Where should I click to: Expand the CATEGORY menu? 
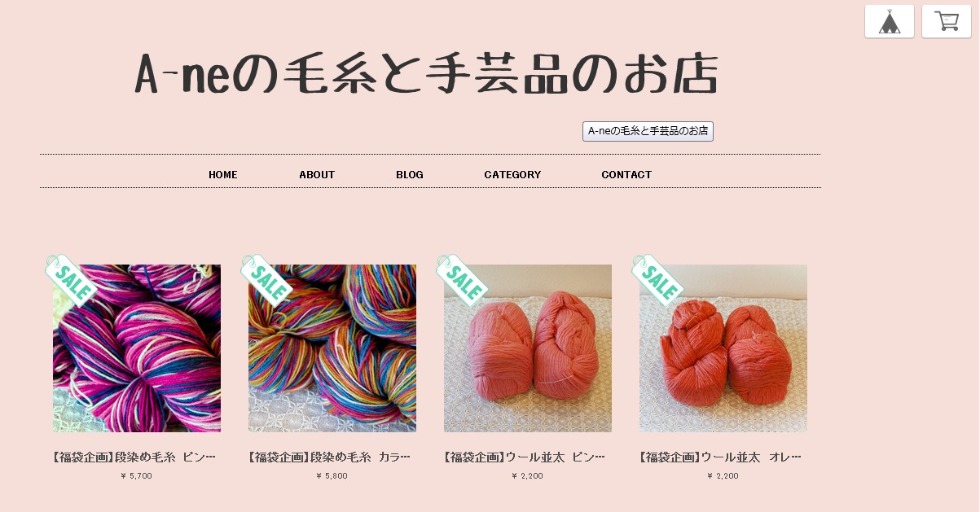(x=512, y=174)
